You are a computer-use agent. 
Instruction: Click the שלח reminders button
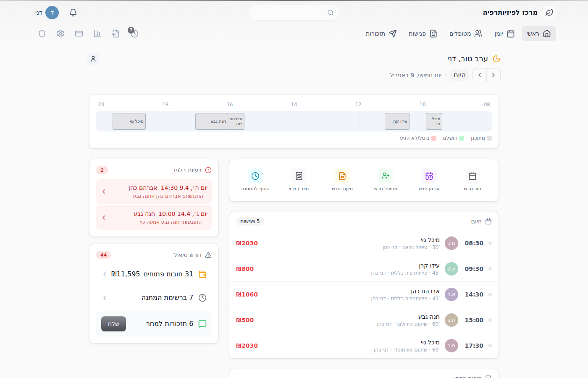tap(113, 324)
